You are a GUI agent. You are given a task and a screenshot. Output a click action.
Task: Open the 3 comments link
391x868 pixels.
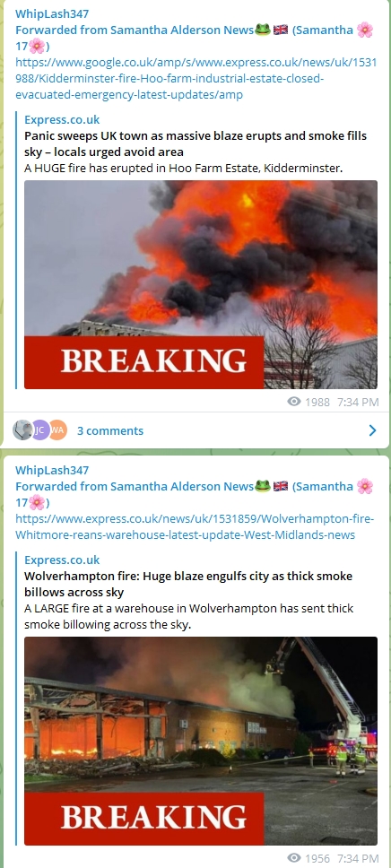110,430
